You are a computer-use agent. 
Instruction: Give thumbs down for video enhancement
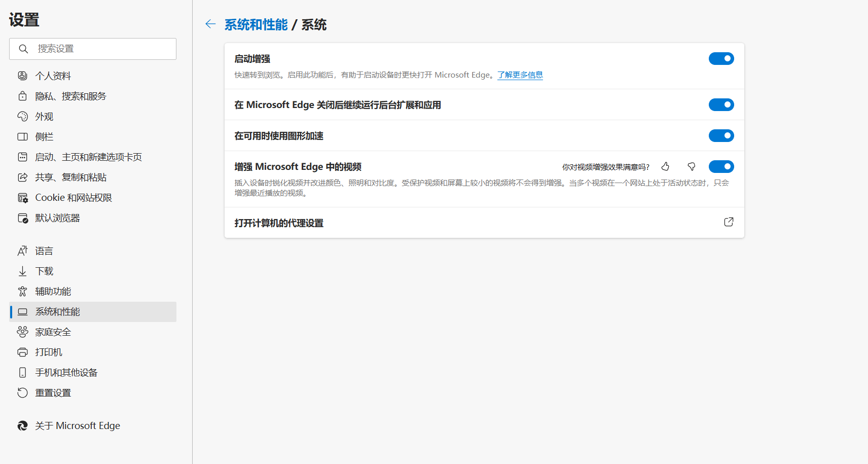click(x=691, y=166)
